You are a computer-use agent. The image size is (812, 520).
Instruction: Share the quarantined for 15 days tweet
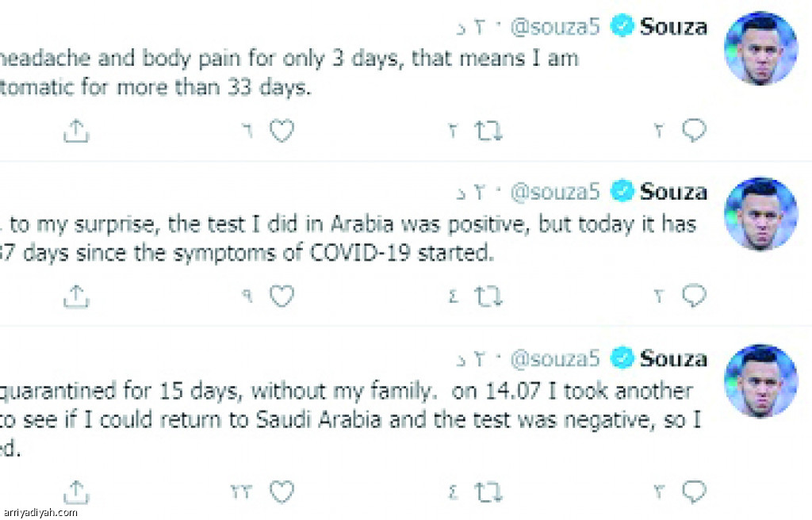tap(75, 492)
